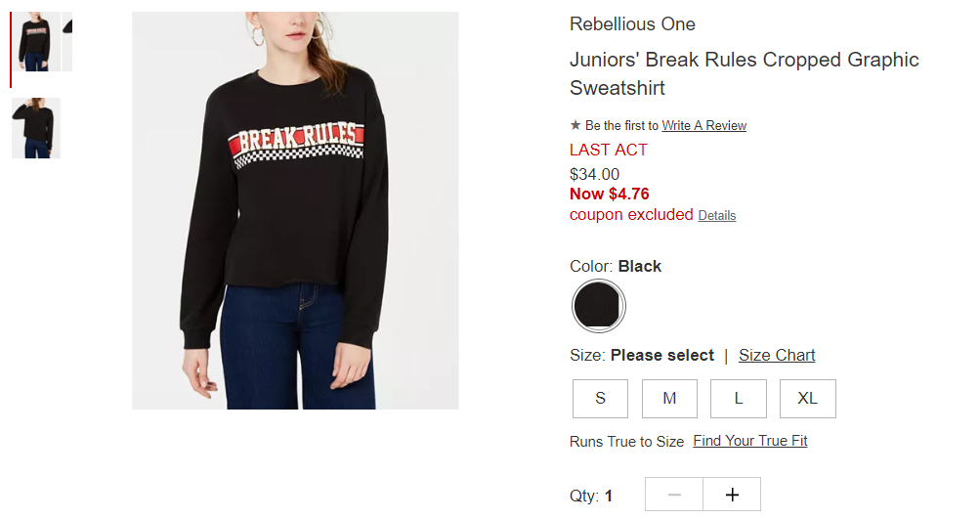
Task: Choose size M
Action: coord(669,399)
